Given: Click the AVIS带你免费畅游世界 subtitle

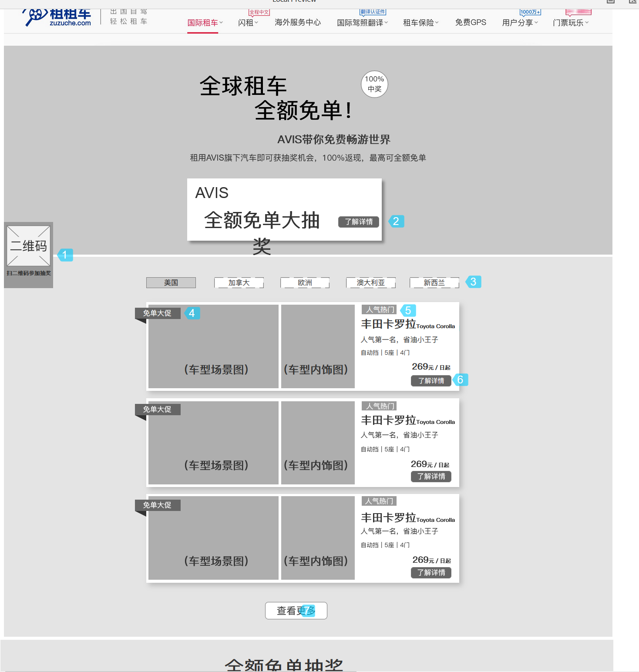Looking at the screenshot, I should click(x=334, y=140).
